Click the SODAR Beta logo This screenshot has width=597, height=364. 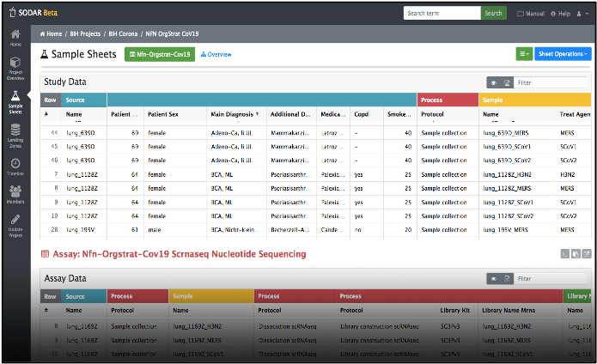tap(34, 13)
